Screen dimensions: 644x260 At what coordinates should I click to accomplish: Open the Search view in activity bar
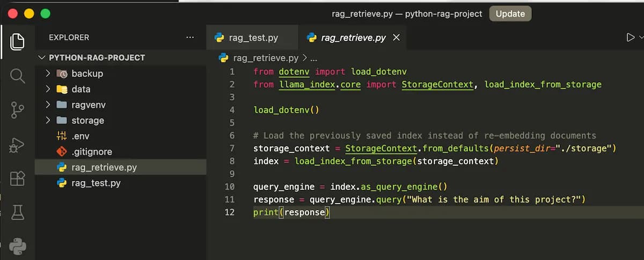[x=17, y=76]
